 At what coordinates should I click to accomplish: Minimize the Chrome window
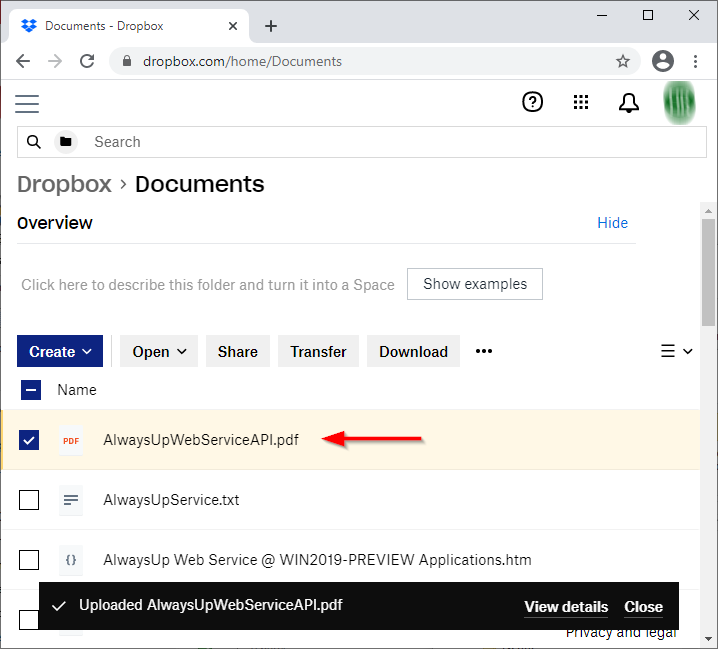[602, 16]
